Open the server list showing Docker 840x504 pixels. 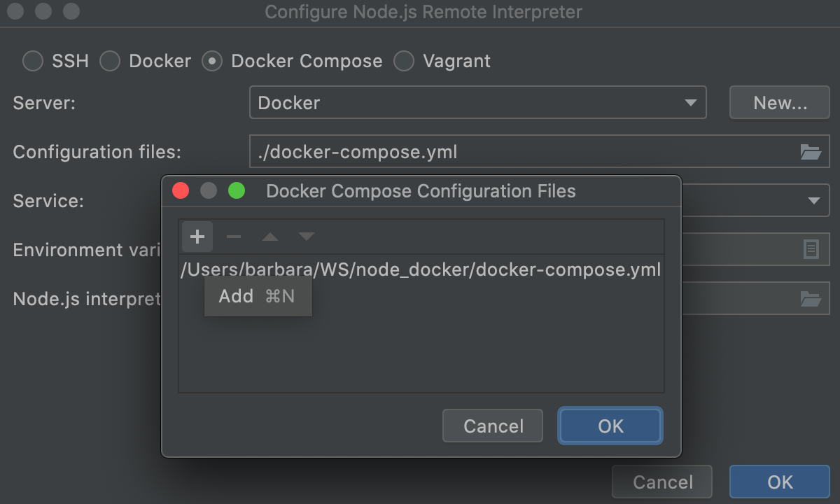click(x=477, y=102)
